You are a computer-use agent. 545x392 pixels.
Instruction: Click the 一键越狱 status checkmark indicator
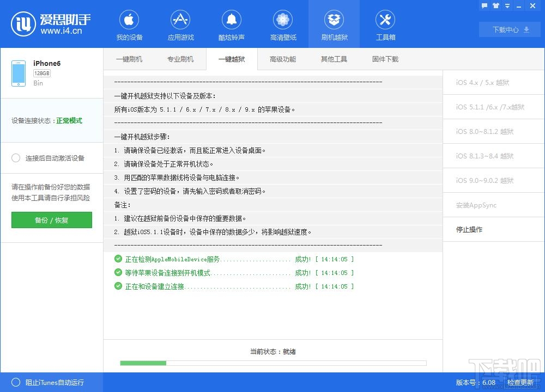(118, 259)
